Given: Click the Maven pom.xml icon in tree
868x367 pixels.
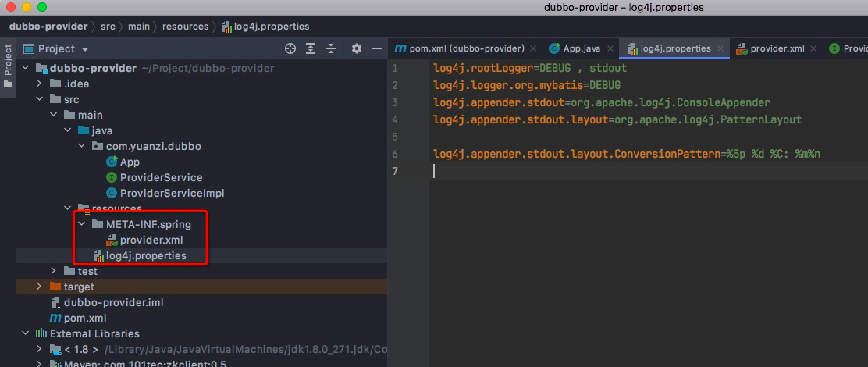Looking at the screenshot, I should (x=55, y=319).
